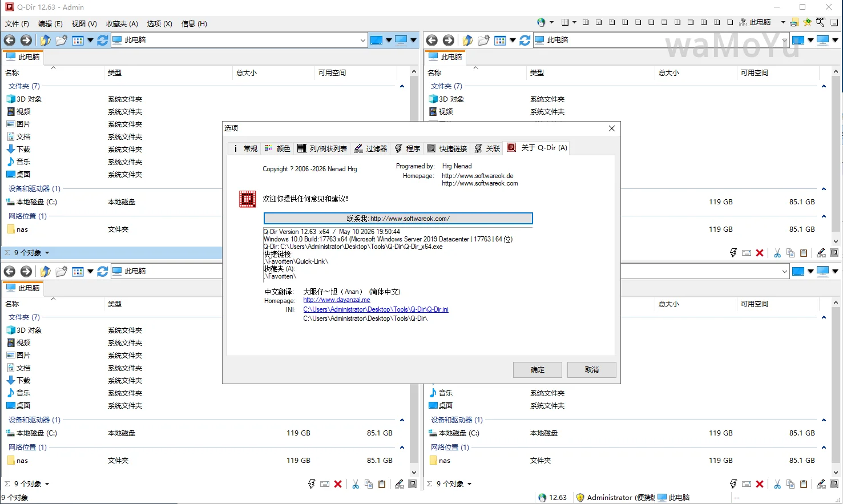843x504 pixels.
Task: Go back in the top-left pane
Action: coord(10,40)
